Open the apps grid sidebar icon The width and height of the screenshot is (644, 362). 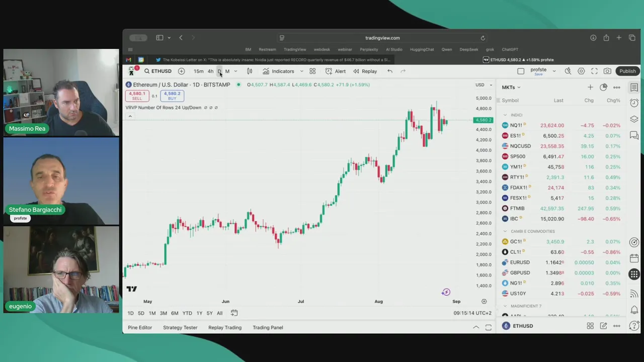click(x=634, y=275)
